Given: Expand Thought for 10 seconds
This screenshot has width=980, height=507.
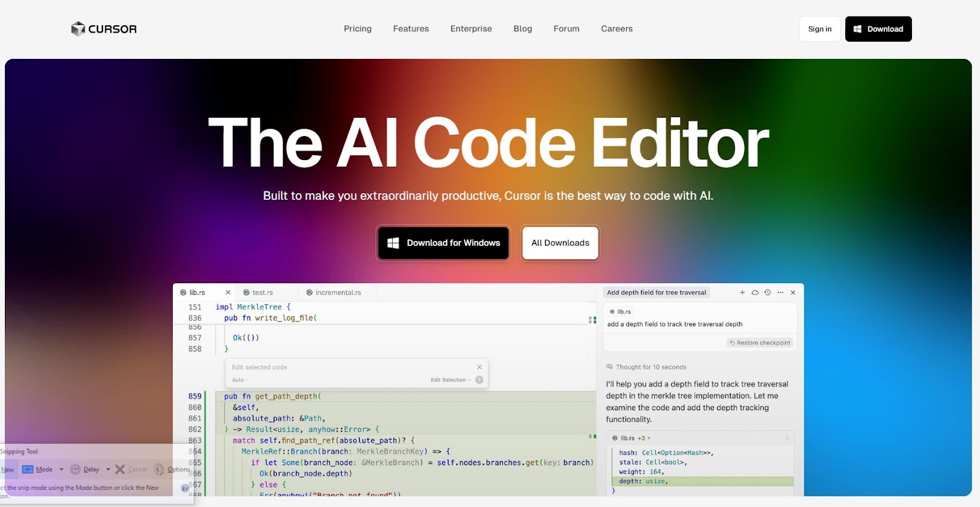Looking at the screenshot, I should pyautogui.click(x=646, y=367).
